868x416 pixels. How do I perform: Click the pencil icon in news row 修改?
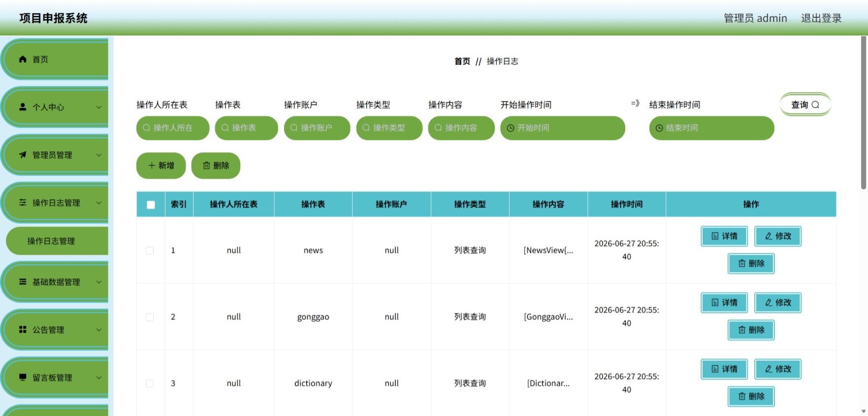click(769, 236)
